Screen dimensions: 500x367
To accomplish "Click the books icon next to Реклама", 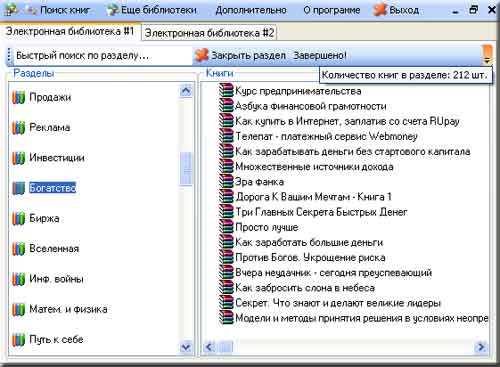I will 19,128.
